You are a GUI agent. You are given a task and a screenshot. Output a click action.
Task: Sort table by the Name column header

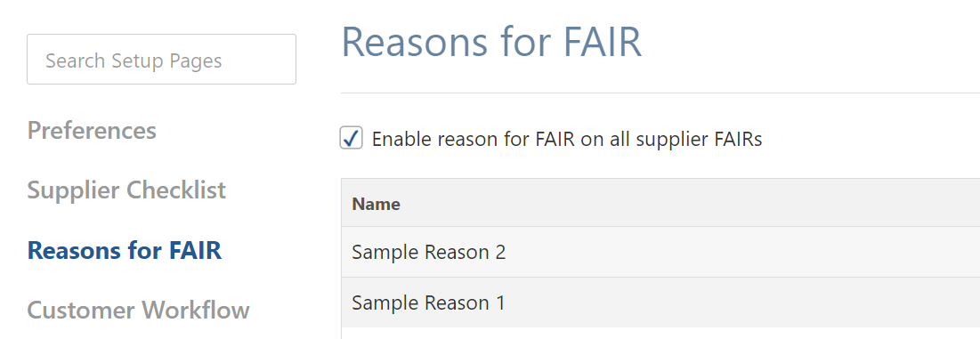tap(377, 204)
